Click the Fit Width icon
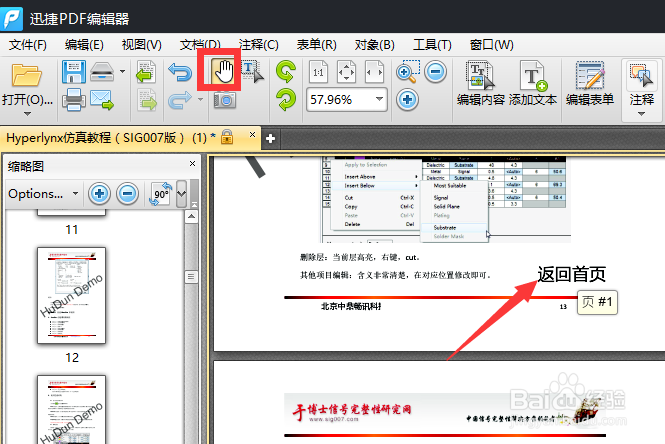Viewport: 665px width, 444px height. click(x=374, y=72)
